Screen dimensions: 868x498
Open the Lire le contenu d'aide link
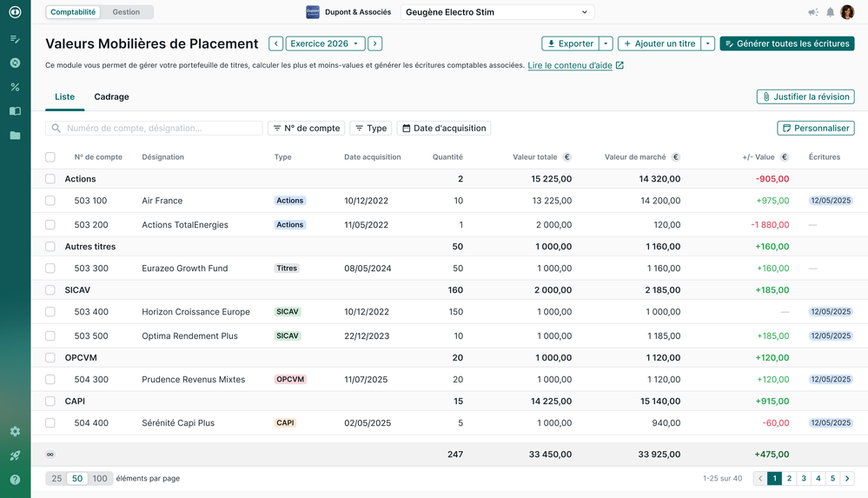tap(570, 65)
